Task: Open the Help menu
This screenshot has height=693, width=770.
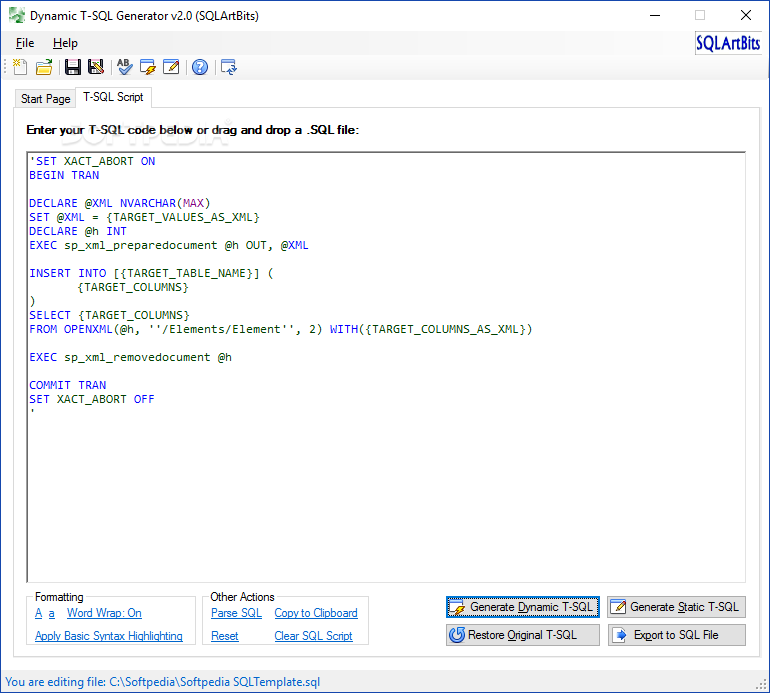Action: point(65,43)
